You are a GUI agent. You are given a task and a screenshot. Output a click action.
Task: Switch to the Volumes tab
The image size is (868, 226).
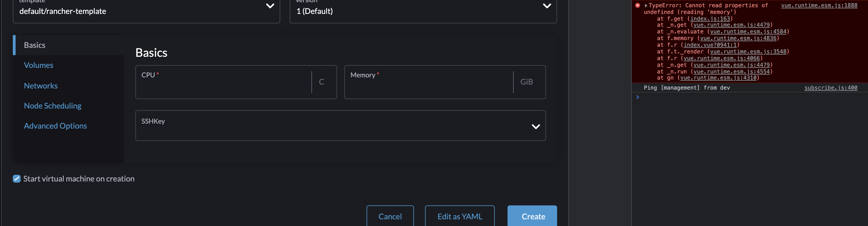(x=38, y=65)
